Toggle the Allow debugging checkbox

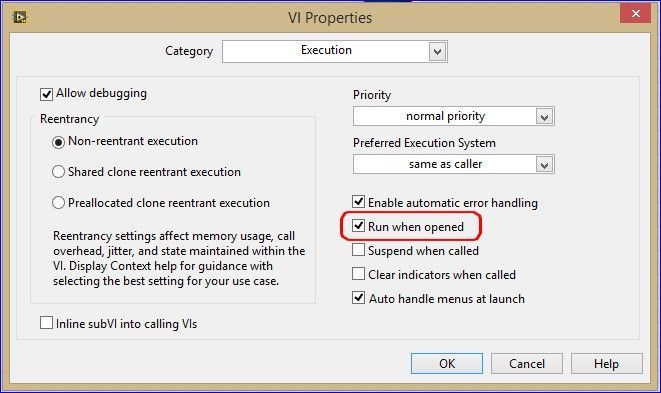(x=46, y=94)
